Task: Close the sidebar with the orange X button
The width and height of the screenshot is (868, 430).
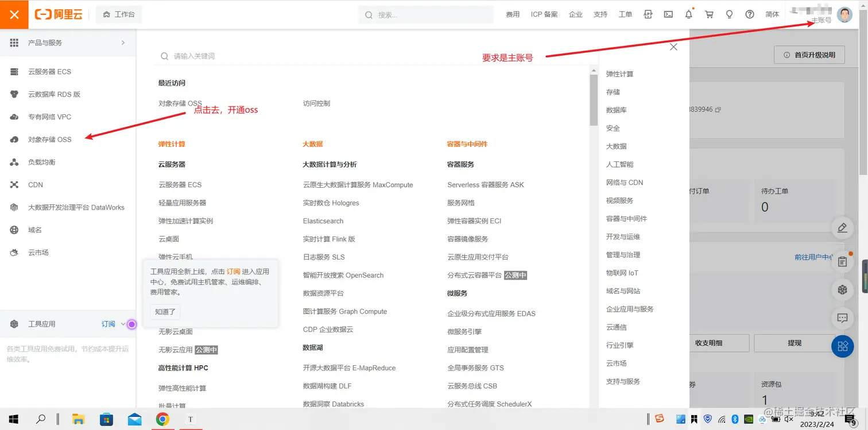Action: coord(14,14)
